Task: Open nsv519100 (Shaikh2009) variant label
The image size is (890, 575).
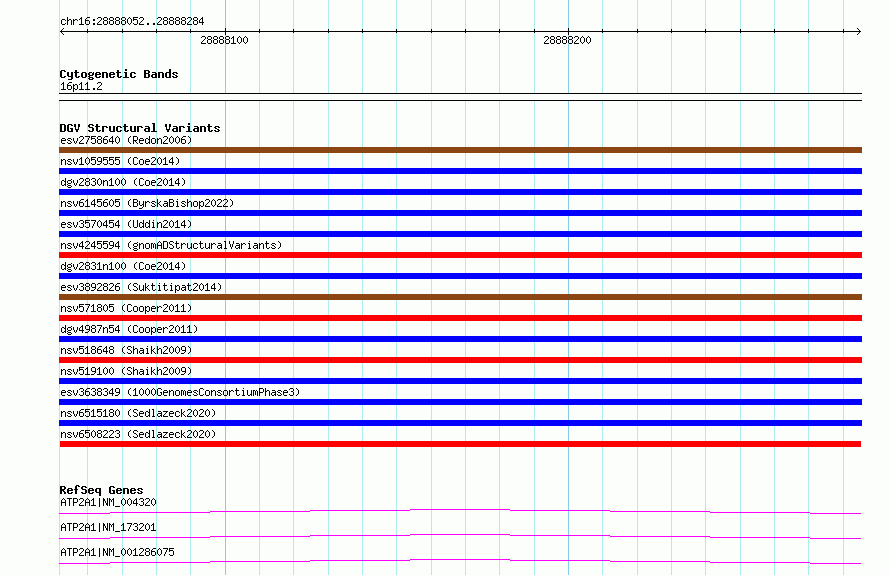Action: pos(126,371)
